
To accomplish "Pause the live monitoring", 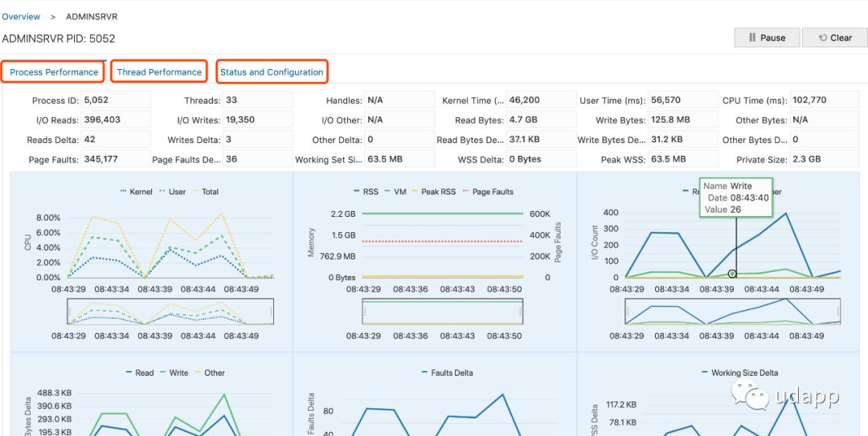I will tap(767, 38).
